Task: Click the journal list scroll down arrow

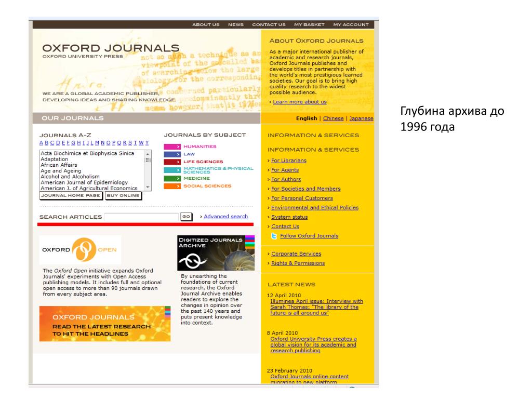Action: pyautogui.click(x=148, y=187)
